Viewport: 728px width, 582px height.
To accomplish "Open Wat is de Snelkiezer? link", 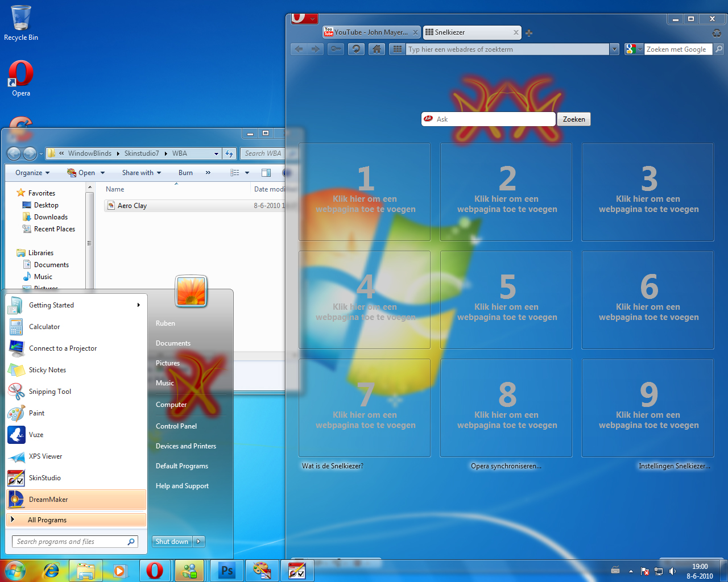I will (x=332, y=466).
